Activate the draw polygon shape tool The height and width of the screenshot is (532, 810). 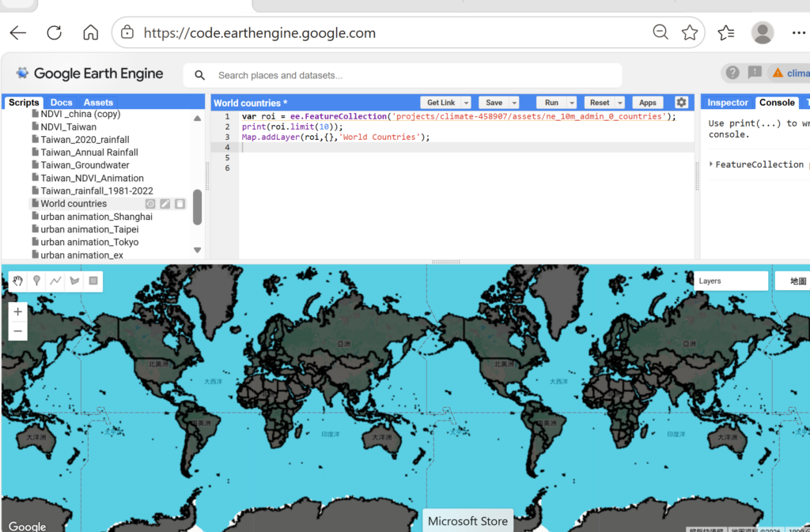pos(74,281)
